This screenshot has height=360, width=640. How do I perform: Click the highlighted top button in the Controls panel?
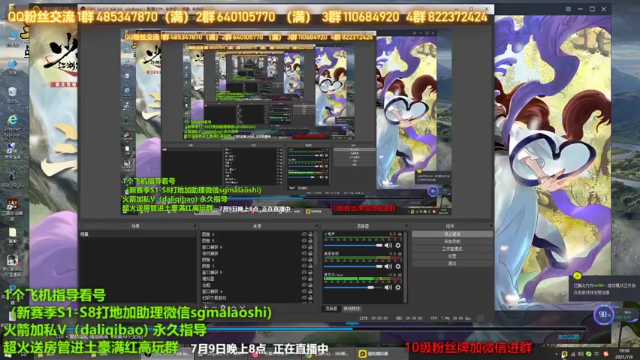[x=452, y=234]
